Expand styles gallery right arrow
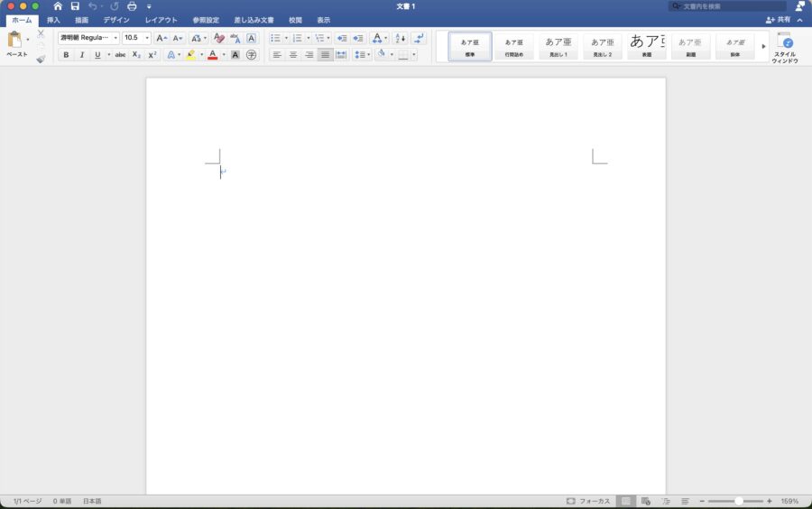Viewport: 812px width, 509px height. [763, 47]
